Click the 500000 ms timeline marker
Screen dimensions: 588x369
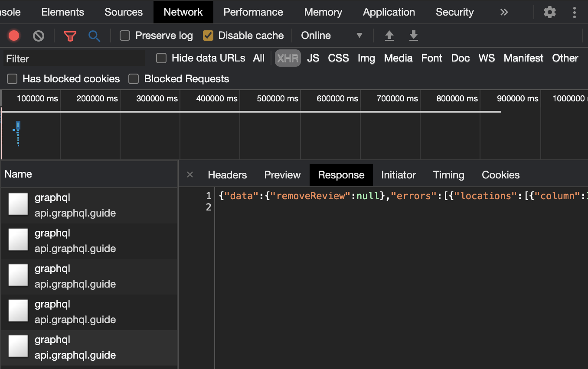pos(278,99)
